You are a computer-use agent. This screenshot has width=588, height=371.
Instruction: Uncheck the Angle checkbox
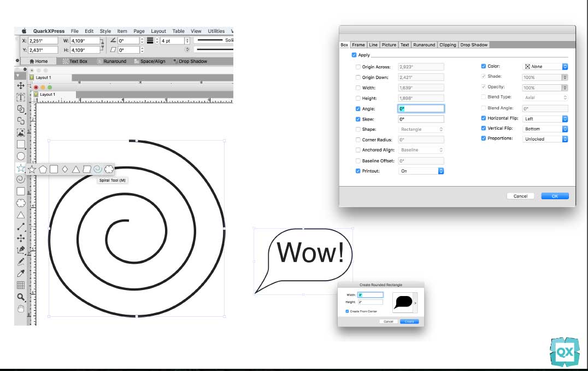pos(358,109)
